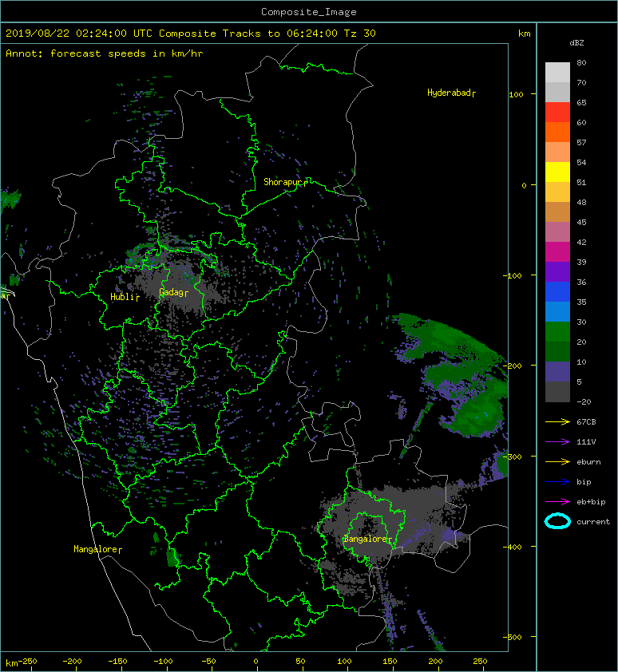Click the Bangalore city label
Image resolution: width=618 pixels, height=672 pixels.
[367, 539]
